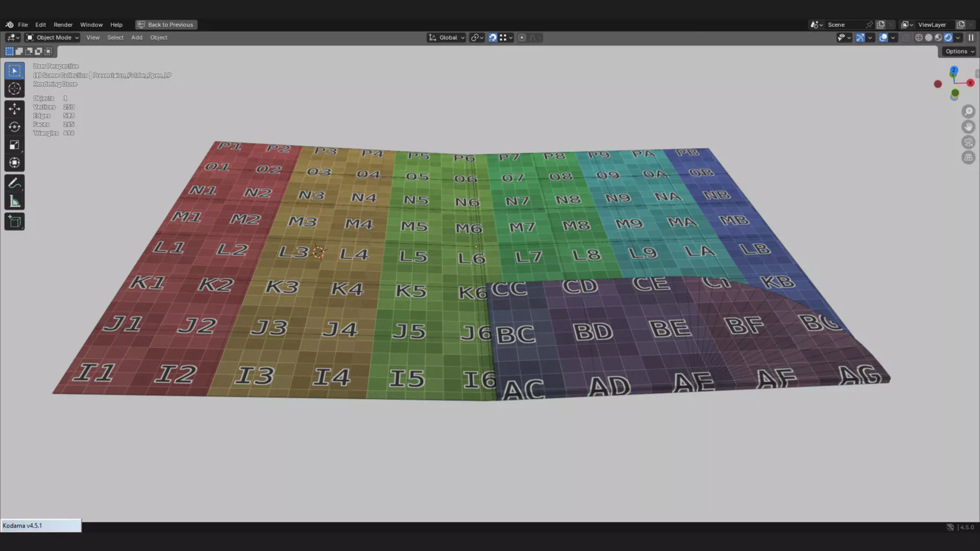Image resolution: width=980 pixels, height=551 pixels.
Task: Toggle snapping magnet
Action: coord(493,38)
